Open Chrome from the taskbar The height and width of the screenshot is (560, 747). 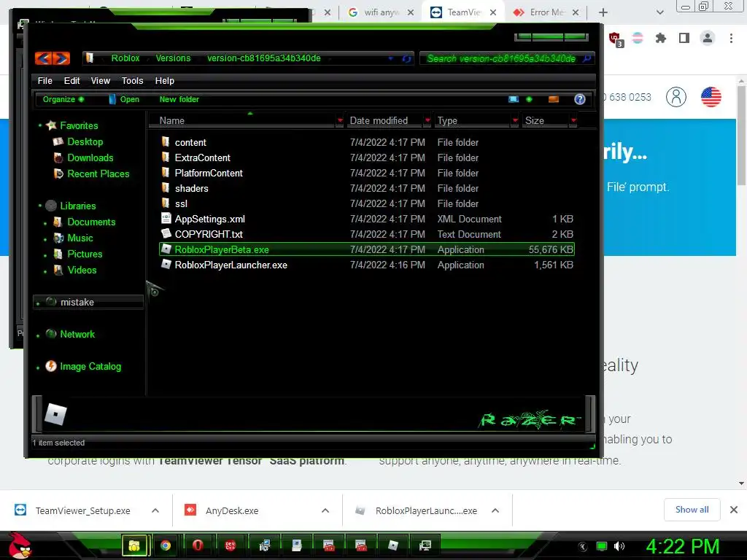point(166,545)
